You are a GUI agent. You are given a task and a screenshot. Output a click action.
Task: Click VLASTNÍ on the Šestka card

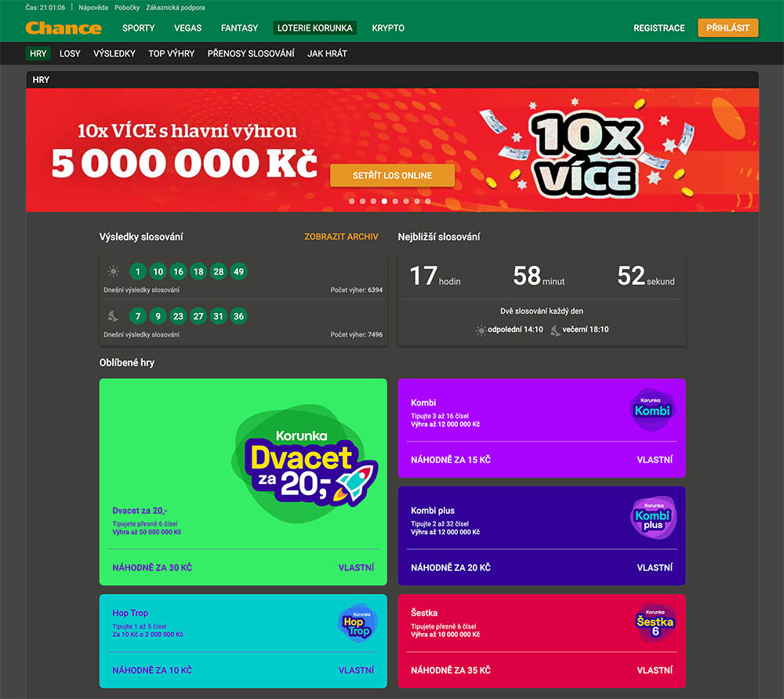(655, 671)
